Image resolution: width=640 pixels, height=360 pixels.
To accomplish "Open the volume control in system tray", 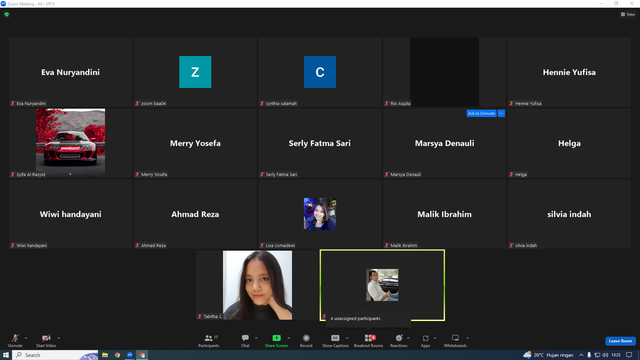I will pyautogui.click(x=605, y=355).
